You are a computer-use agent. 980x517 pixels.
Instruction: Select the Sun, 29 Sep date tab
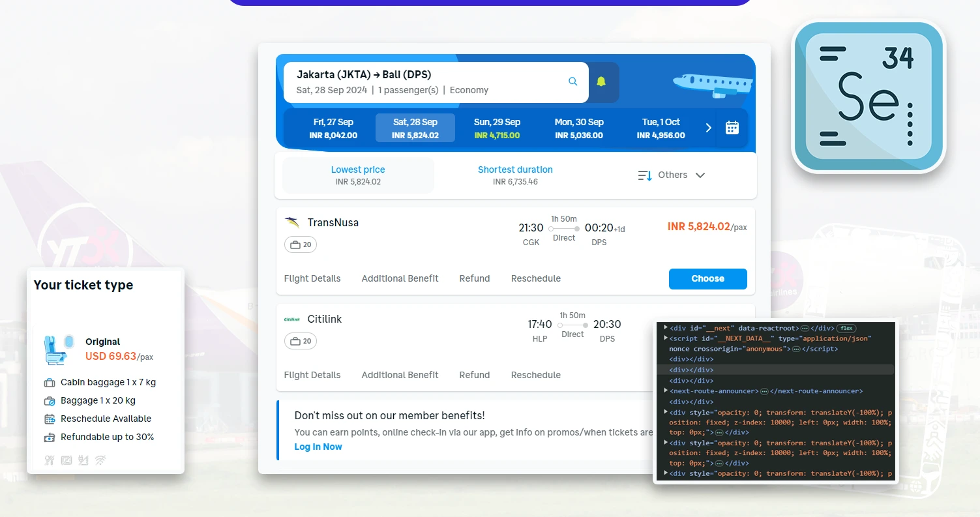click(x=497, y=128)
